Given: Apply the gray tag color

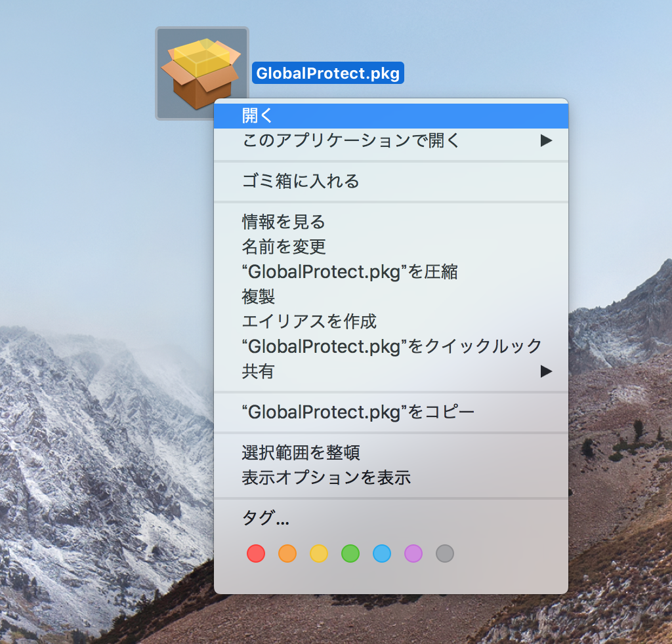Looking at the screenshot, I should pos(445,553).
